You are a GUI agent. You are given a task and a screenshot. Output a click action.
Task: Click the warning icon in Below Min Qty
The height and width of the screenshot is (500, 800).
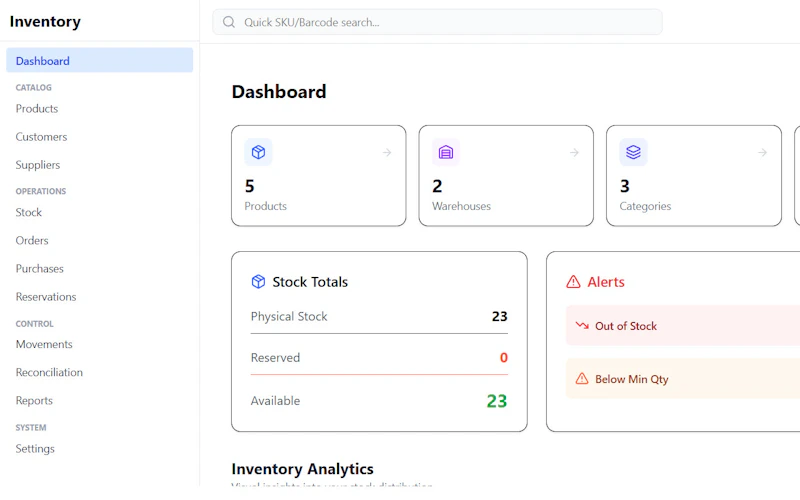click(582, 379)
